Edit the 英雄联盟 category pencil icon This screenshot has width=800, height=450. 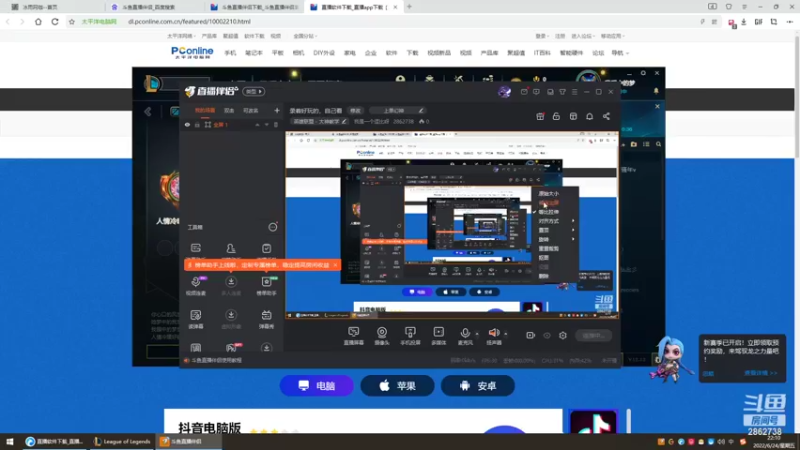coord(344,121)
